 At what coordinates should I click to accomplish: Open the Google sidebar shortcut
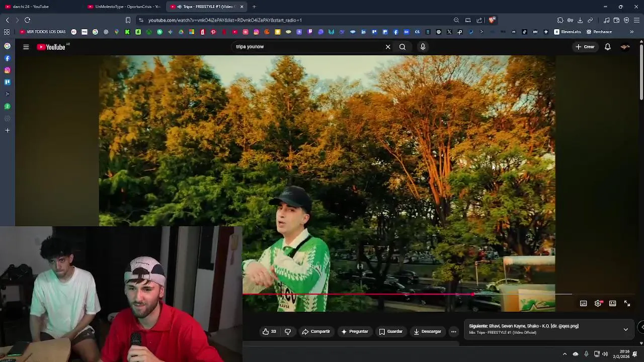tap(7, 46)
